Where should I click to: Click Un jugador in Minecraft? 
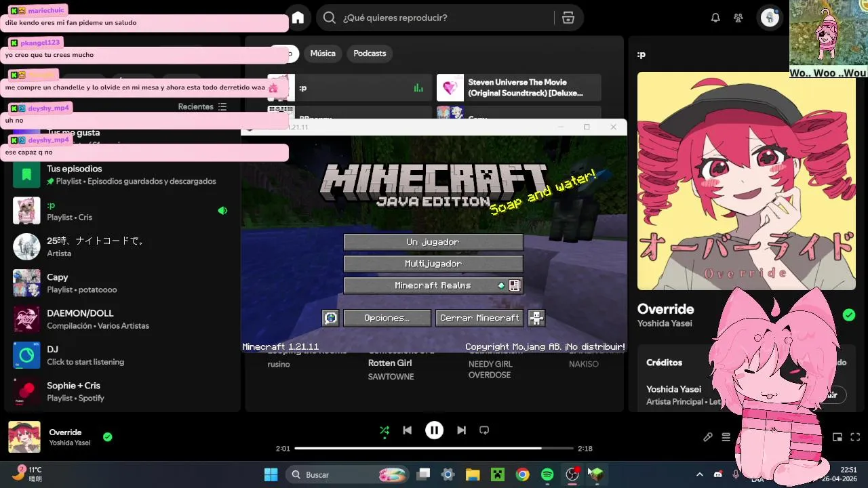pos(433,242)
